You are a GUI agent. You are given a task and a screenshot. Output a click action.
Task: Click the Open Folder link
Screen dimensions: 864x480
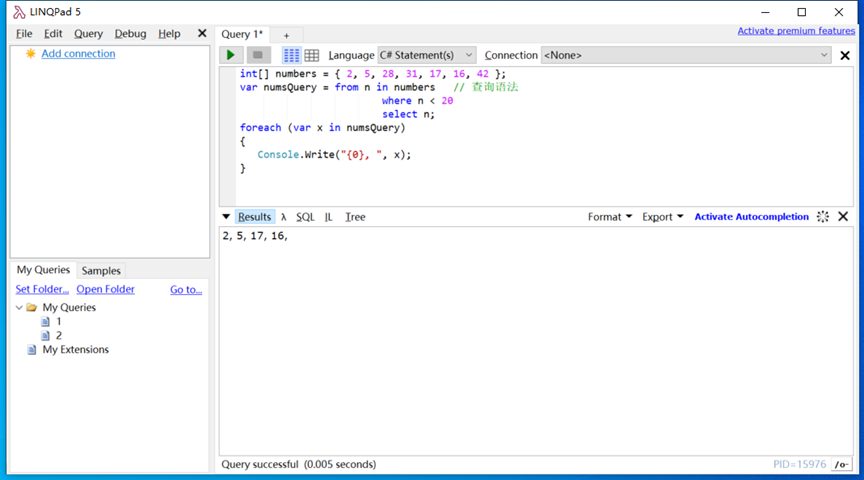tap(105, 289)
